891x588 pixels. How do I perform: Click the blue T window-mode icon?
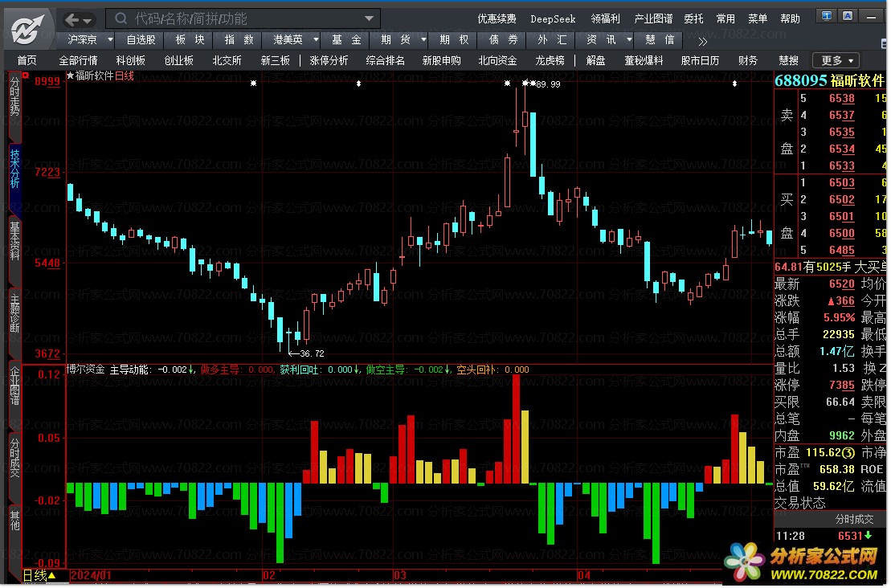click(827, 16)
